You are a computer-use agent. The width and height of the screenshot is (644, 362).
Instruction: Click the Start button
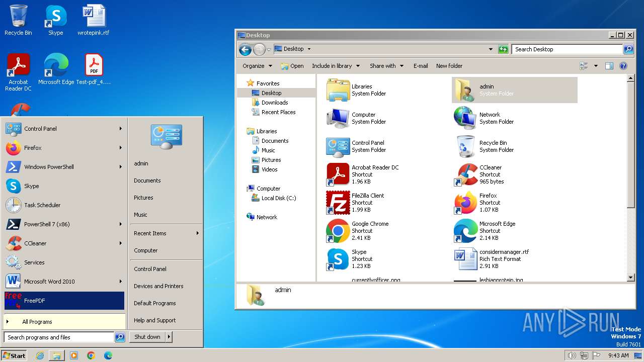14,355
